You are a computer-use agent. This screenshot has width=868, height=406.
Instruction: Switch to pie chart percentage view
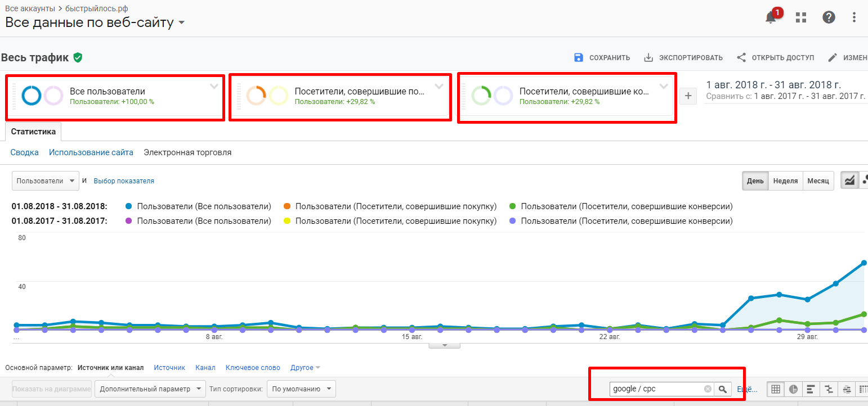[793, 389]
